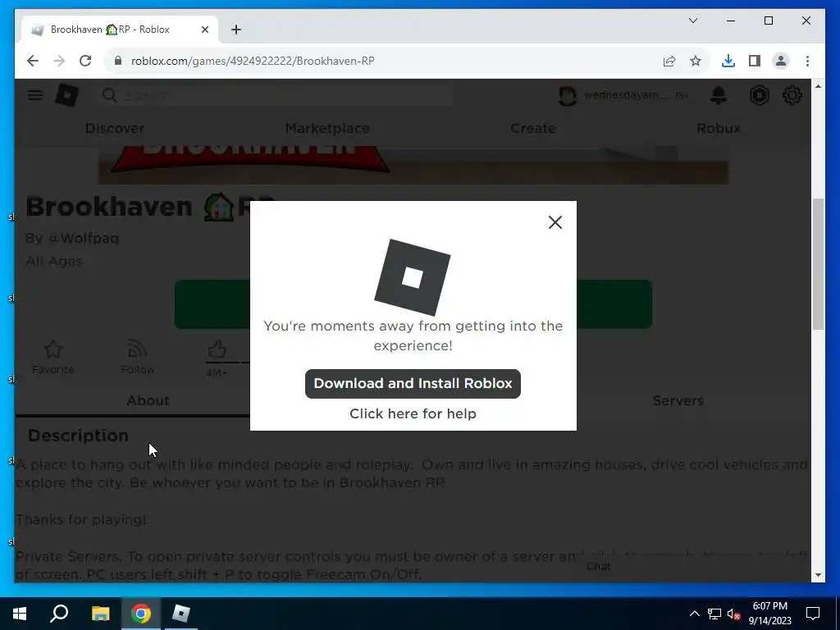Share this page icon in address bar
The height and width of the screenshot is (630, 840).
669,61
